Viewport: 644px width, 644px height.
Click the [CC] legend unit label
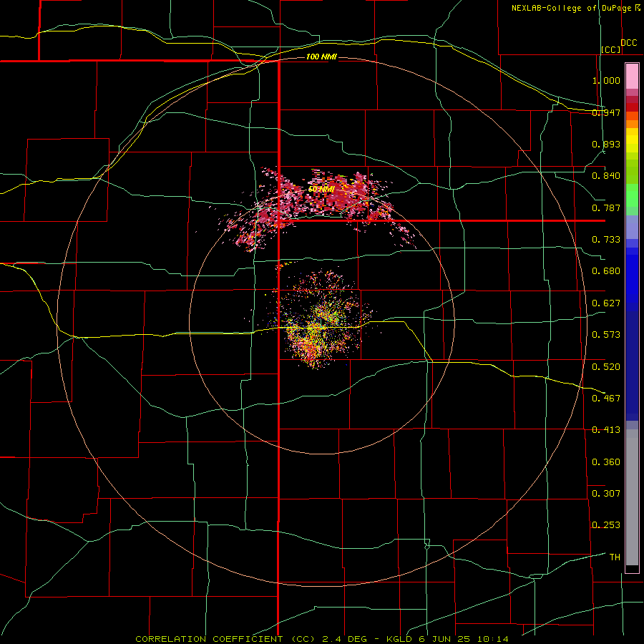click(x=611, y=49)
